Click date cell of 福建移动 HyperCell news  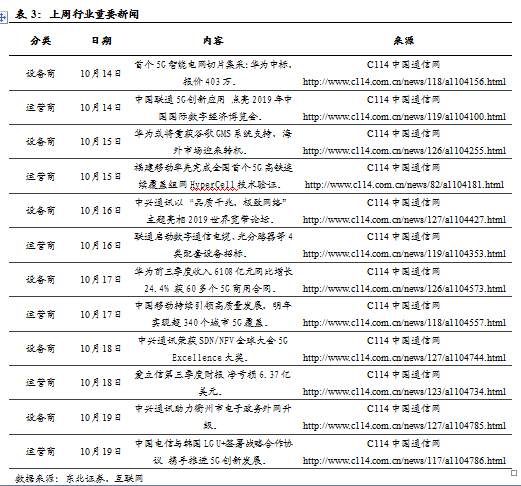tap(100, 176)
